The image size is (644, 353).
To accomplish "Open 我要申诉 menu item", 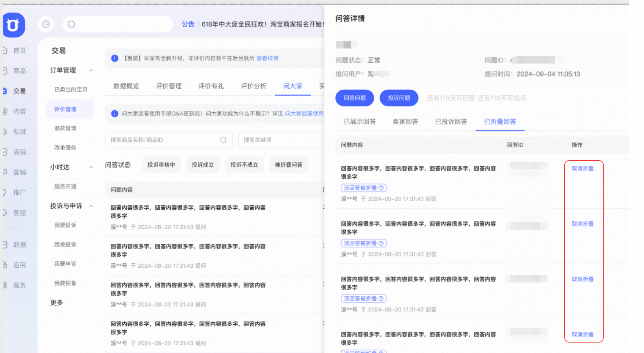I will point(65,264).
